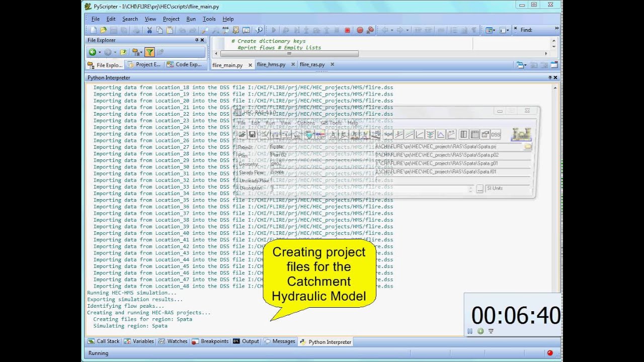Viewport: 644px width, 362px height.
Task: Open the Call Stack tab
Action: pos(104,341)
